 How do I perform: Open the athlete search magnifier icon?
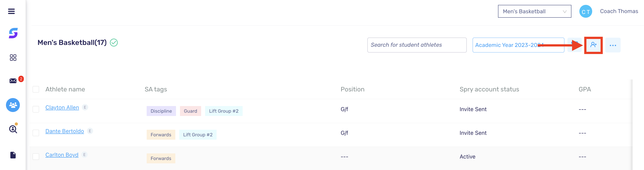pos(13,129)
